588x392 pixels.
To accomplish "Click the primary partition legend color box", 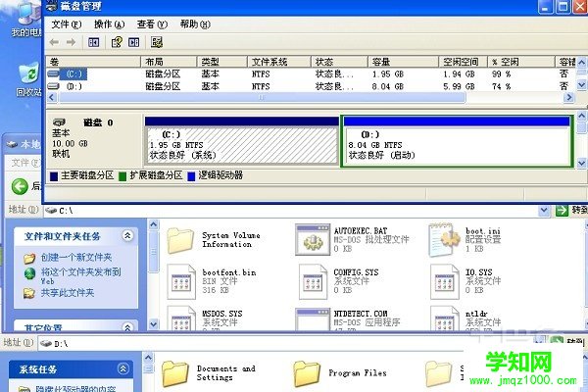I will [54, 176].
